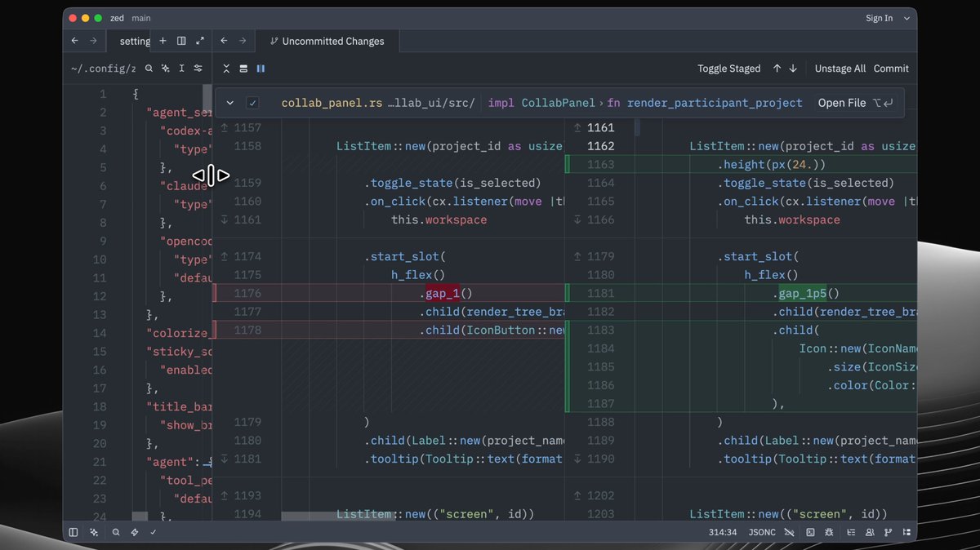This screenshot has height=550, width=980.
Task: Open the user menu chevron beside Sign In
Action: point(906,18)
